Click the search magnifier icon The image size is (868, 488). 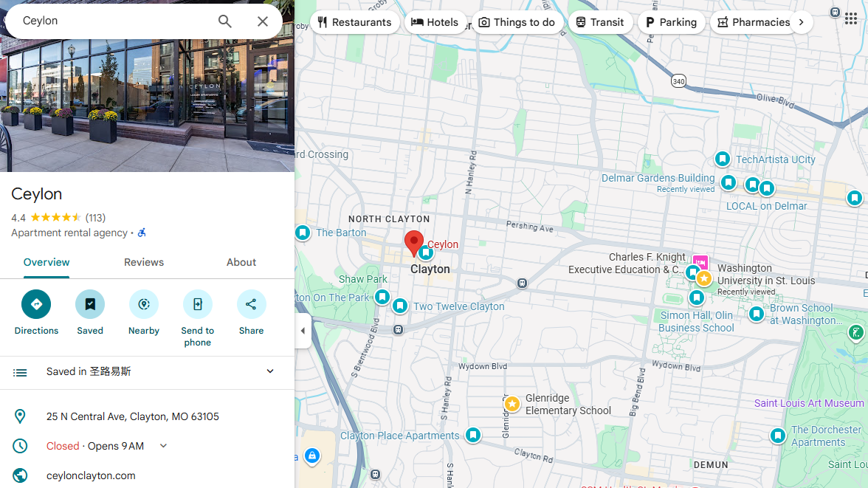tap(225, 21)
